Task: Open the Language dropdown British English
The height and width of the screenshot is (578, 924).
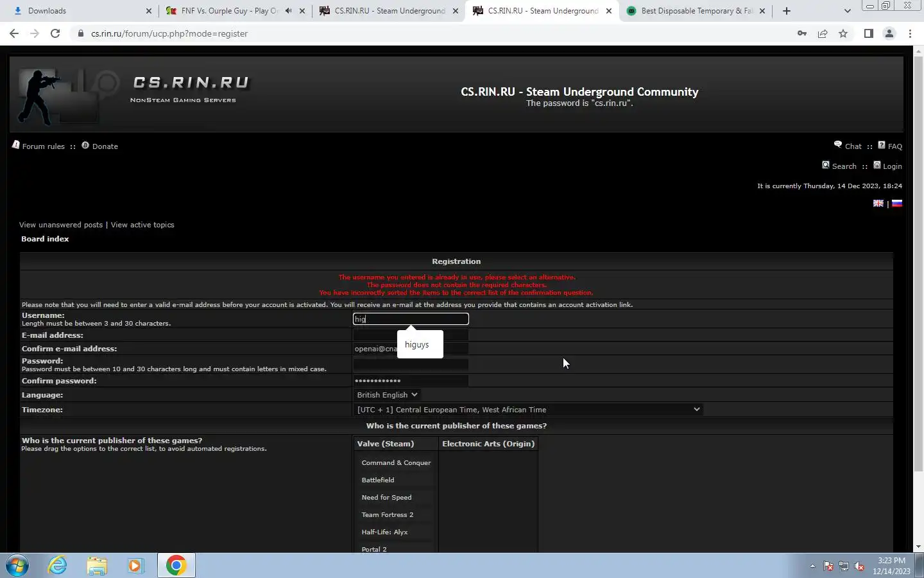Action: point(387,395)
